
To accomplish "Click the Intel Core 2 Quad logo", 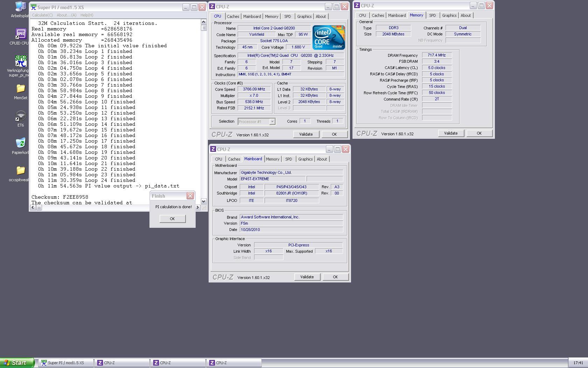I will pyautogui.click(x=329, y=38).
